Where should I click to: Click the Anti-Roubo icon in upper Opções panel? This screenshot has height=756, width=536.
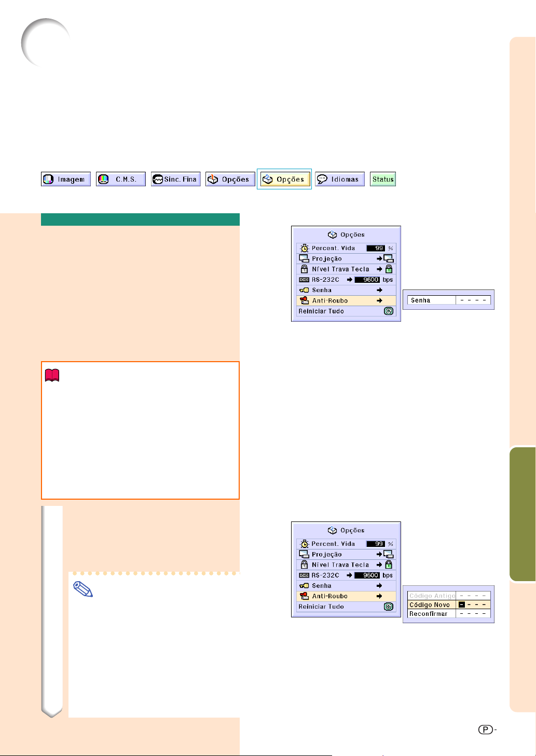tap(305, 300)
